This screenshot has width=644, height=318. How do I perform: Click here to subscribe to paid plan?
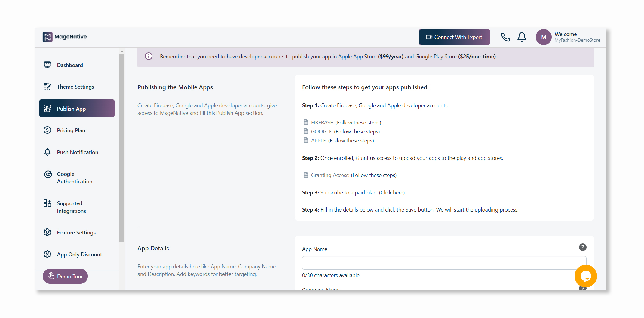click(392, 192)
